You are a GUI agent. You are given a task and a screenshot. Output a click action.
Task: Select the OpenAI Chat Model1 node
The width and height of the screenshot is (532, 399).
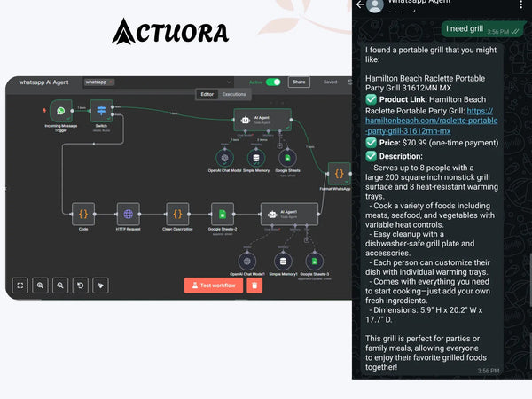pyautogui.click(x=247, y=262)
